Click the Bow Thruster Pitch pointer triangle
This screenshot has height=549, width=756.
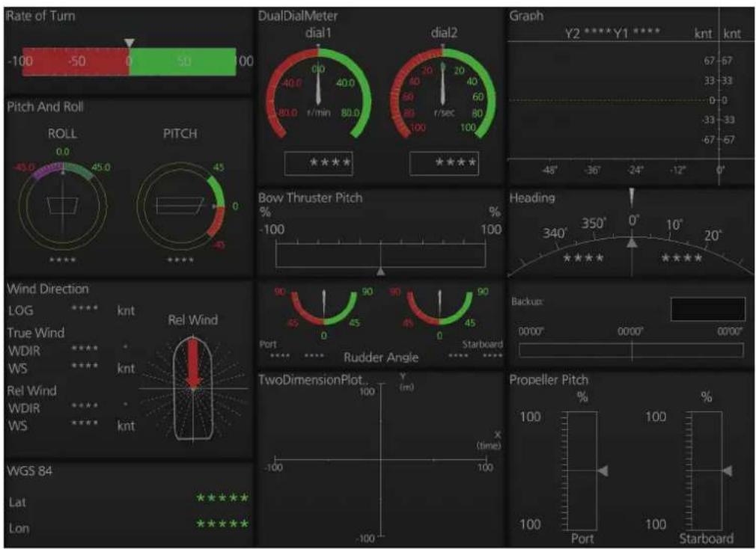(380, 272)
